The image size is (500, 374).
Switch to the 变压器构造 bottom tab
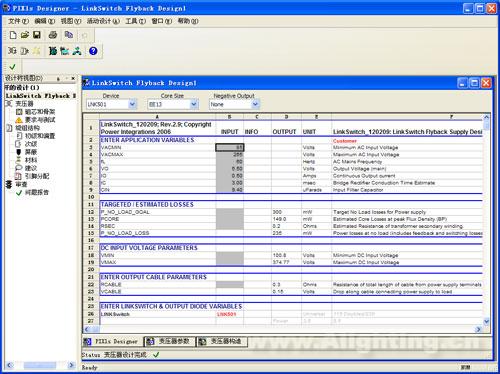(222, 341)
